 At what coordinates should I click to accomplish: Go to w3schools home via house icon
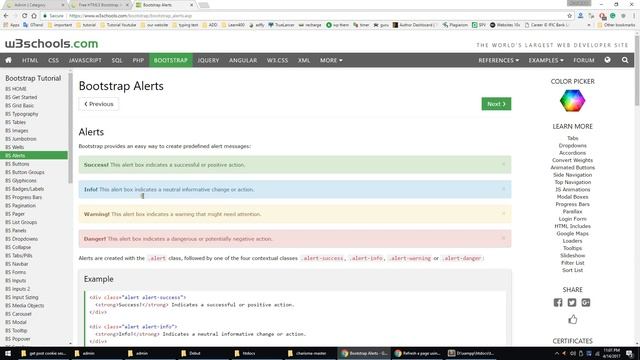8,60
